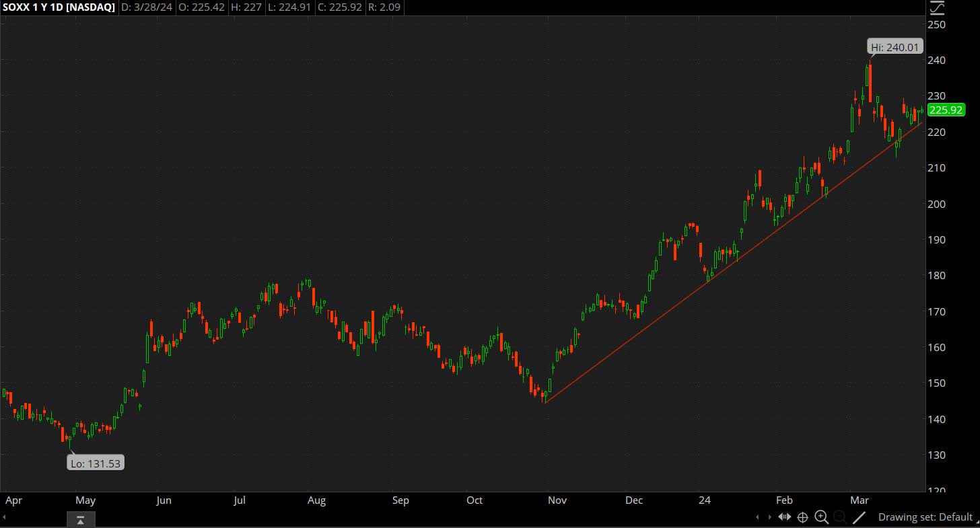Click the zoom in magnifier
The height and width of the screenshot is (528, 980).
click(x=821, y=517)
